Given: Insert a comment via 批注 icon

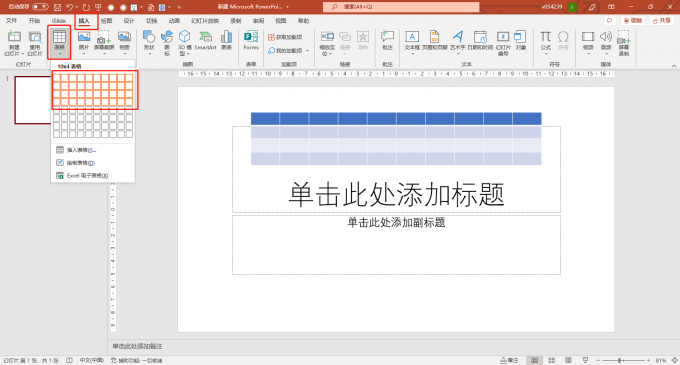Looking at the screenshot, I should point(387,37).
